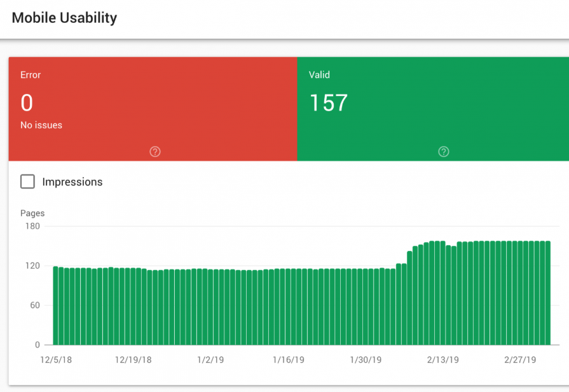
Task: Click the 1/30/19 date label
Action: (x=366, y=360)
